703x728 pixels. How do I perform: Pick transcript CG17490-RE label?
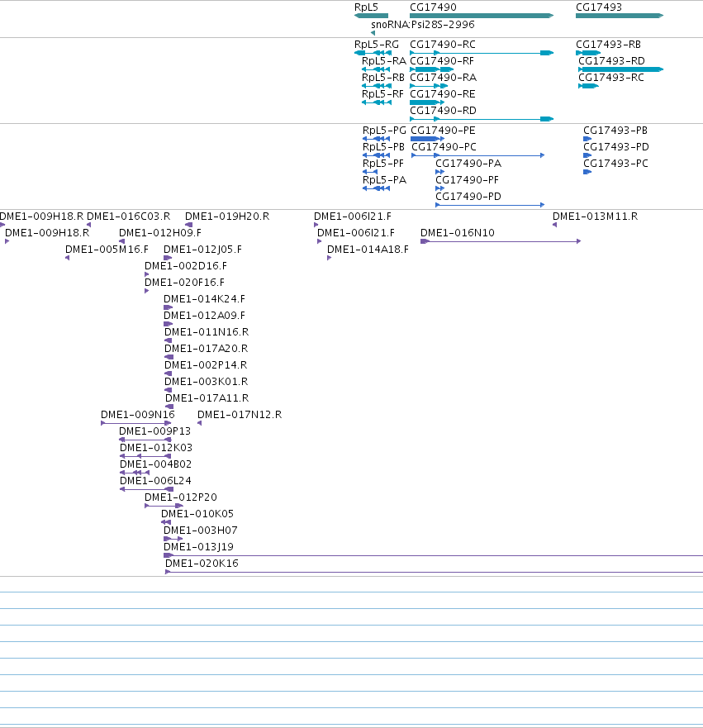click(443, 94)
